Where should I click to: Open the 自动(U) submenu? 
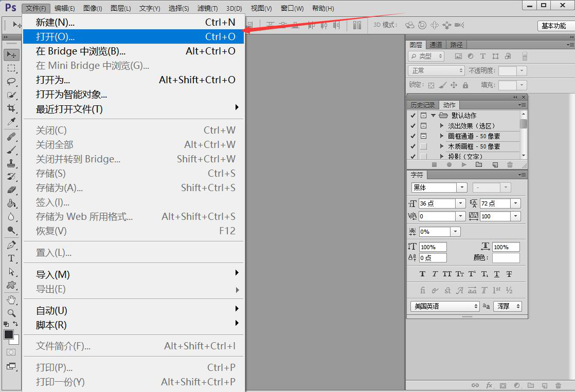click(134, 310)
